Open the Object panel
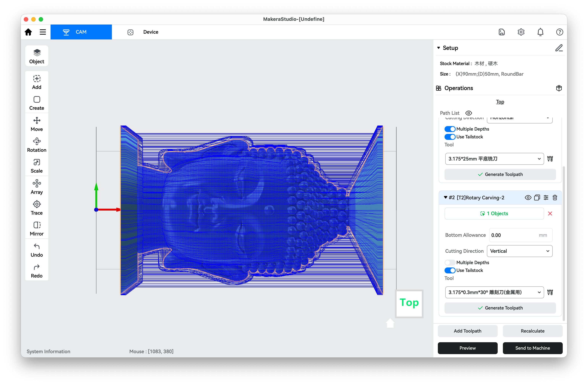588x385 pixels. coord(37,56)
